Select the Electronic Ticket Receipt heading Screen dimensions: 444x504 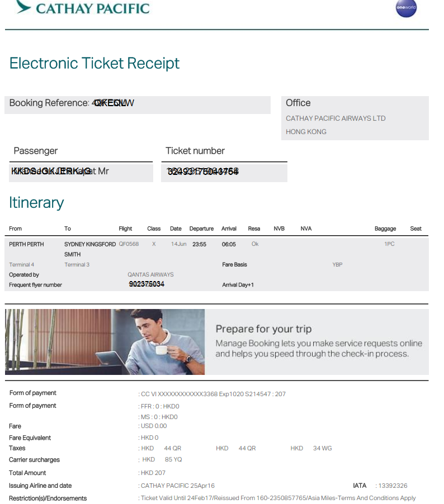pyautogui.click(x=95, y=63)
